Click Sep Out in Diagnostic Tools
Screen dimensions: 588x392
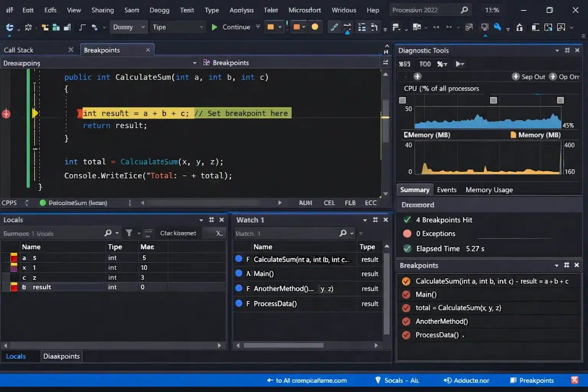pyautogui.click(x=533, y=77)
